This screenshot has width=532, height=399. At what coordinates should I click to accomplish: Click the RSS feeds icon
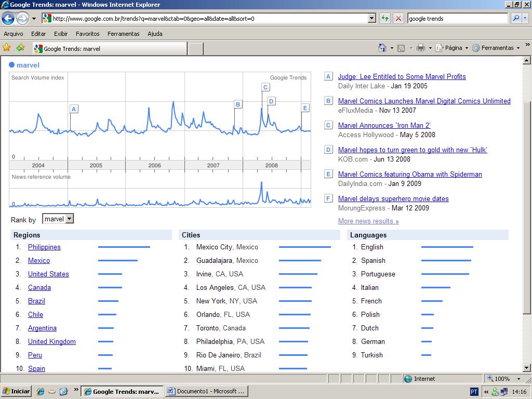[x=401, y=48]
